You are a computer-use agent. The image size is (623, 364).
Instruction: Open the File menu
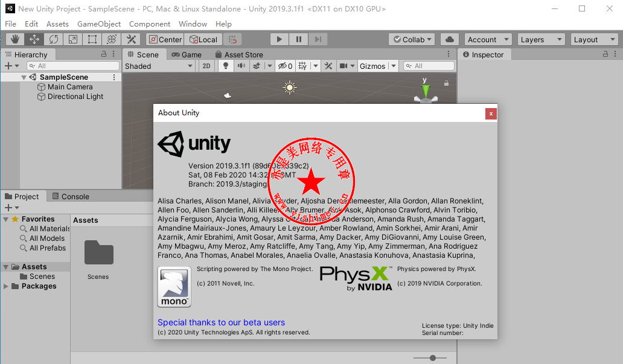pos(10,24)
